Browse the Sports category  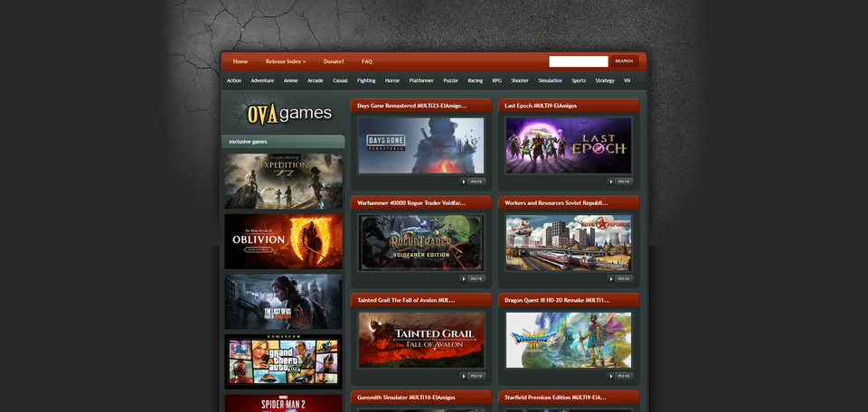[579, 80]
